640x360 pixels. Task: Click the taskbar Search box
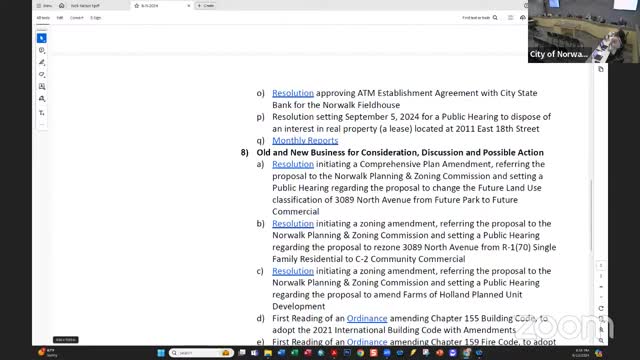[201, 353]
